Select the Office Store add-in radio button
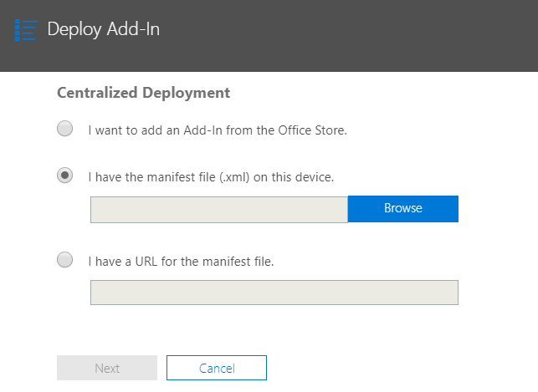The width and height of the screenshot is (538, 392). 64,129
